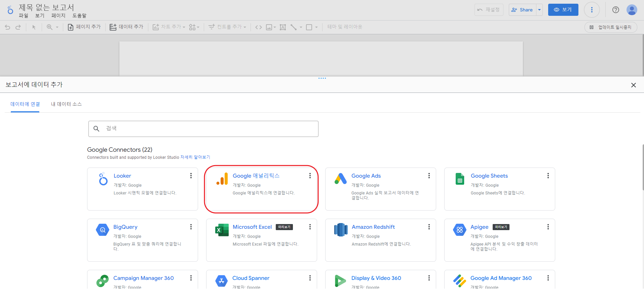The image size is (644, 291).
Task: Expand the 컨트롤 추가 dropdown
Action: coord(245,27)
